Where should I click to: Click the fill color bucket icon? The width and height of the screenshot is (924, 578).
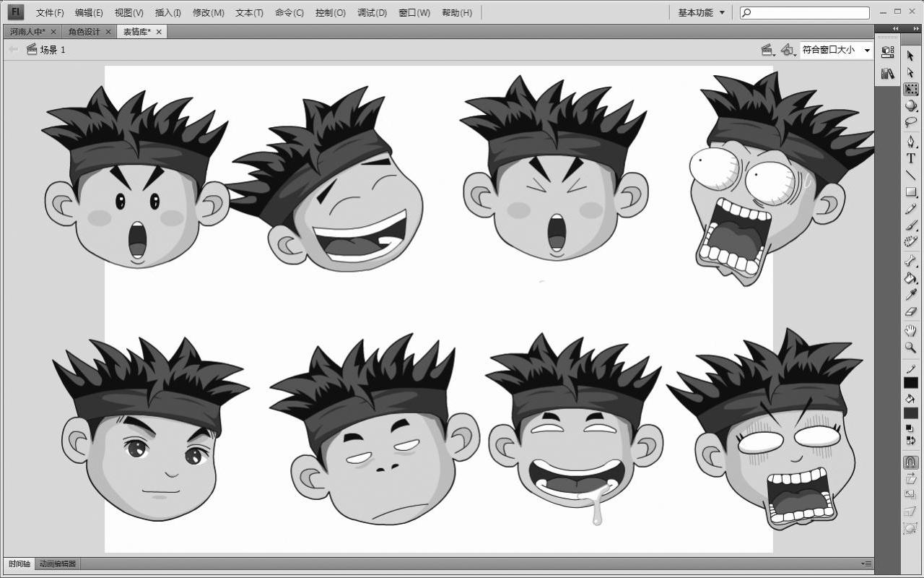pyautogui.click(x=910, y=398)
